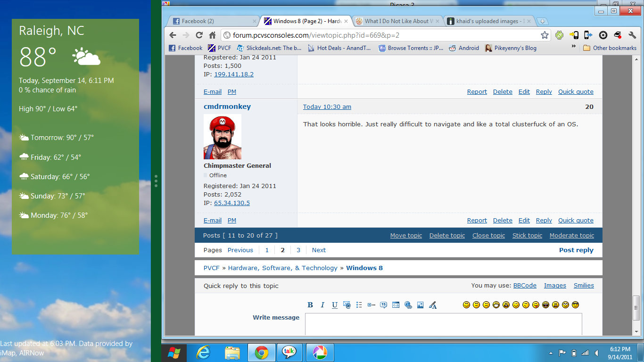Image resolution: width=644 pixels, height=362 pixels.
Task: Open cmdrmonkey's profile link
Action: (x=227, y=107)
